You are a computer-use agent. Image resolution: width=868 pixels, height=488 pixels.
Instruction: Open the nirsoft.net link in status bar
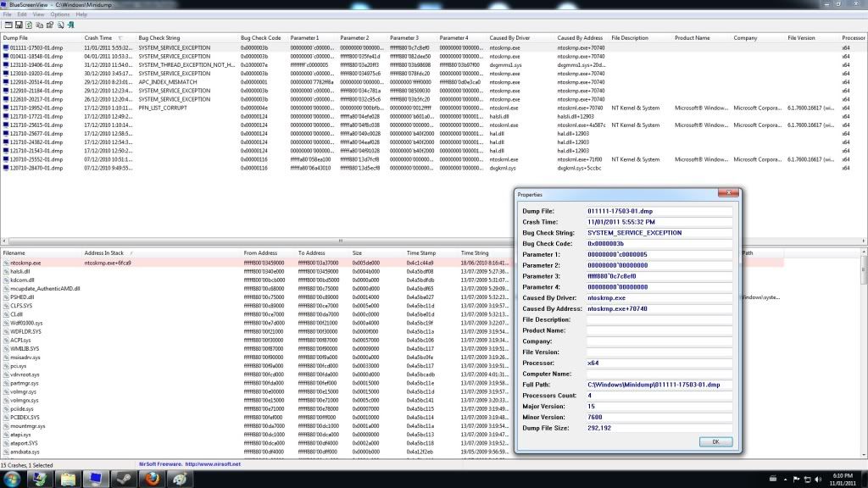(x=213, y=464)
